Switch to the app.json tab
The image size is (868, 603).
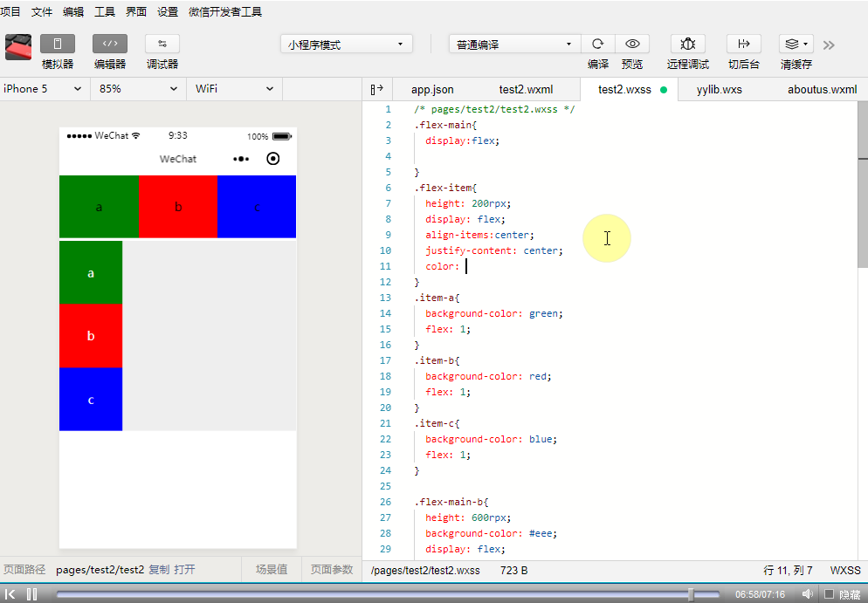point(432,90)
